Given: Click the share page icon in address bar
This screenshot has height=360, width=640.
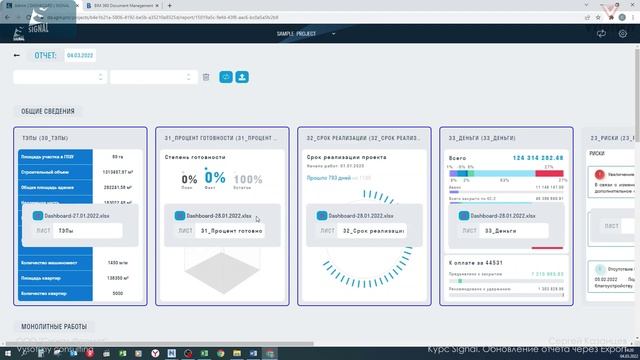Looking at the screenshot, I should (x=587, y=18).
